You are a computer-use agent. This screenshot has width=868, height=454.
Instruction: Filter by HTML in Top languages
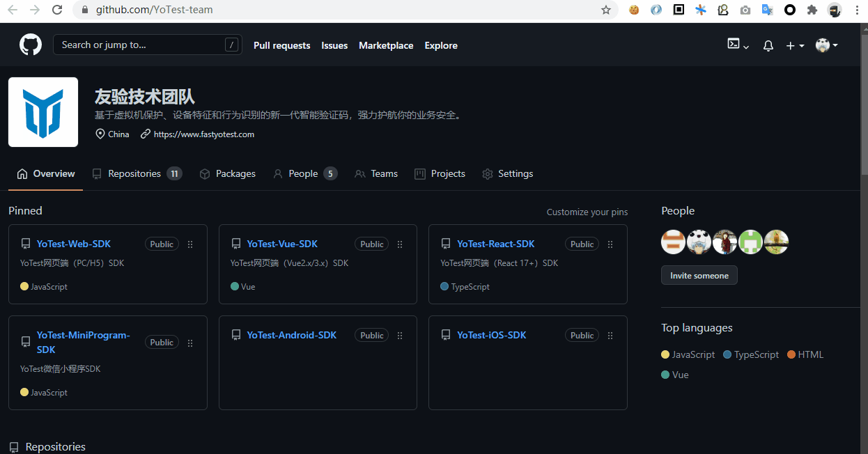coord(805,354)
